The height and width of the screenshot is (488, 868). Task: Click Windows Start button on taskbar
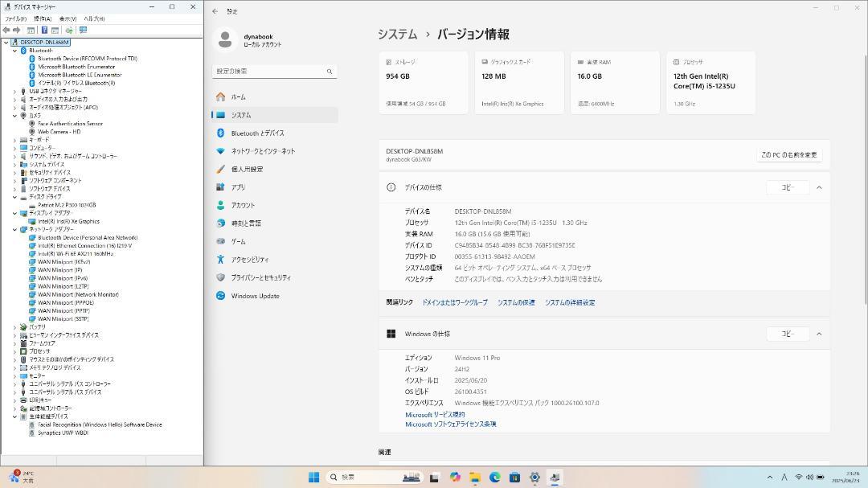314,477
